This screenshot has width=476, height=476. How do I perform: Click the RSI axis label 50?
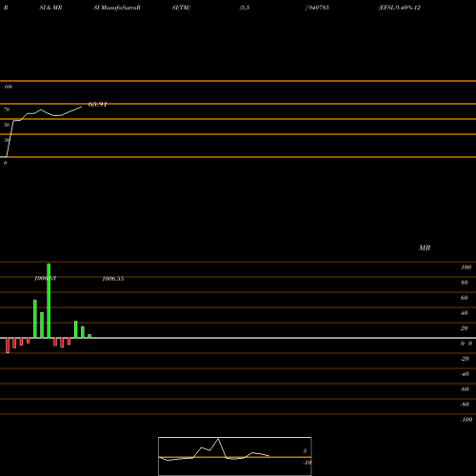point(7,125)
